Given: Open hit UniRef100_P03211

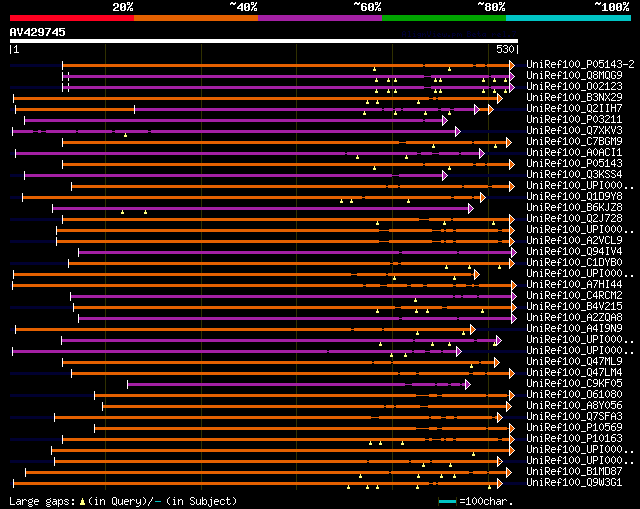Looking at the screenshot, I should point(574,120).
